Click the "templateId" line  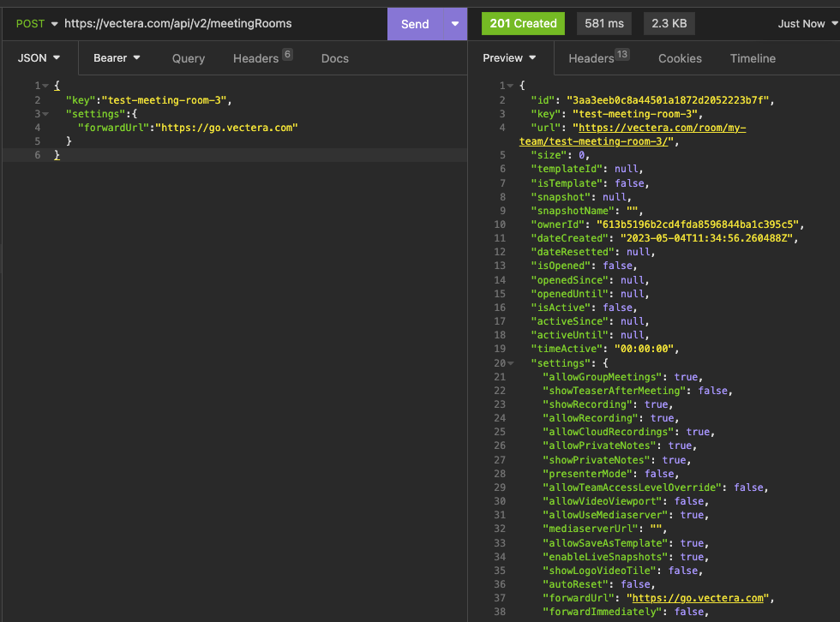pos(586,169)
